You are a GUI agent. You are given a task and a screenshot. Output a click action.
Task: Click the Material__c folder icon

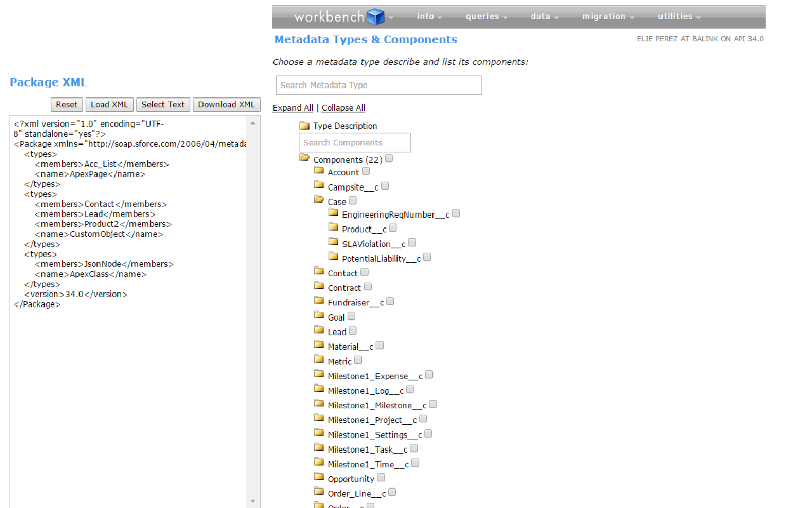pos(319,345)
